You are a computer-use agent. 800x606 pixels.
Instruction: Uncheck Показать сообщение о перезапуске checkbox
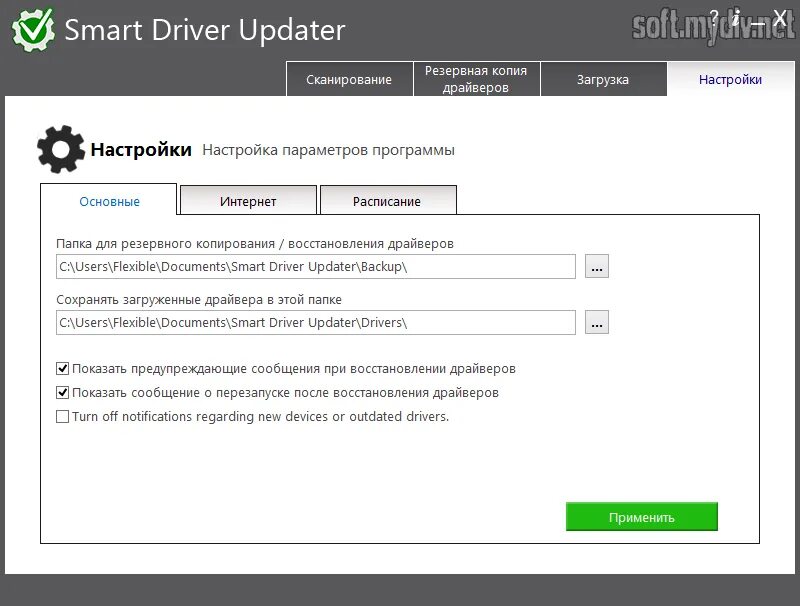point(62,392)
